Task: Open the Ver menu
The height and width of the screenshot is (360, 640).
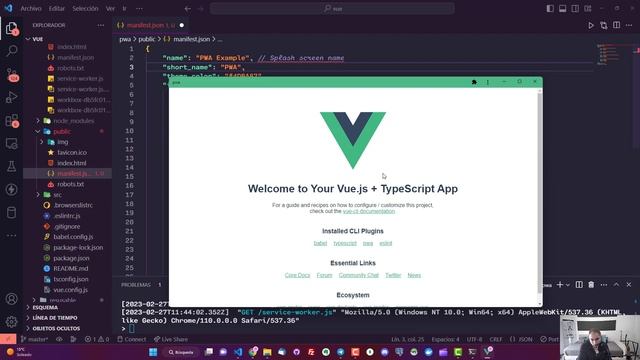Action: pos(110,9)
